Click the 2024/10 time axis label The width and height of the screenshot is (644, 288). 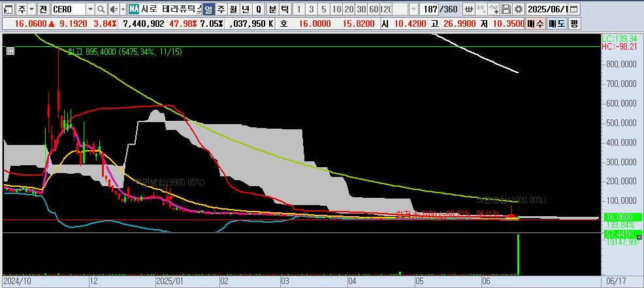point(16,282)
